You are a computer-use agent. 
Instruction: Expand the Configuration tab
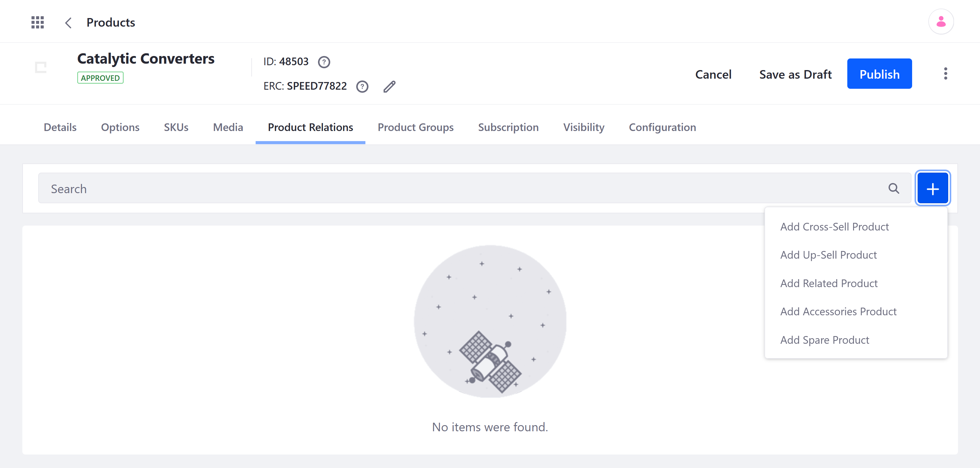coord(663,127)
